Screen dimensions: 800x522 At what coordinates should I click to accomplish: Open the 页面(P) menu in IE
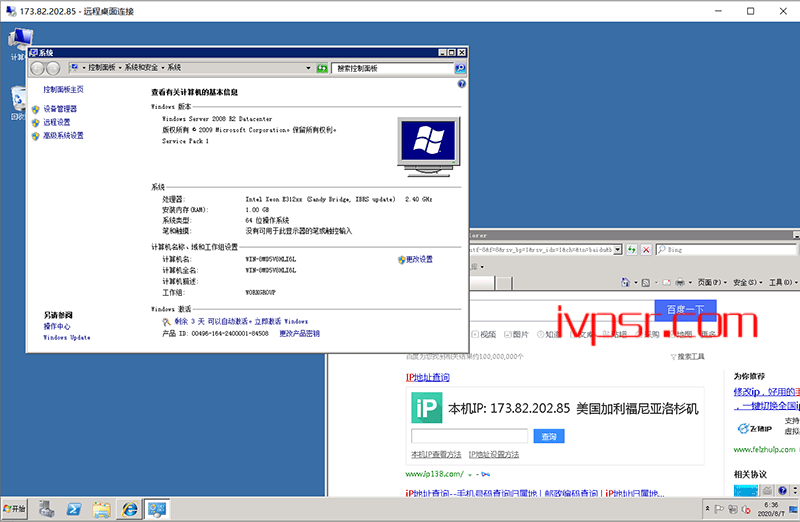(712, 282)
